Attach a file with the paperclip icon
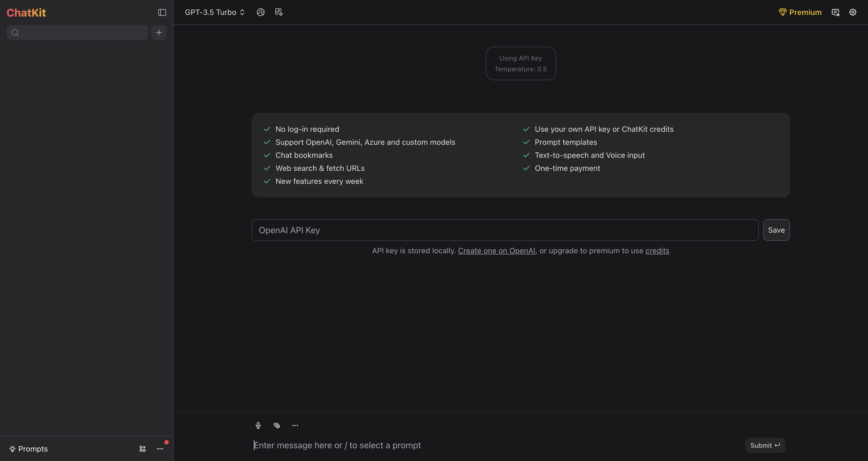The width and height of the screenshot is (868, 461). click(x=277, y=425)
